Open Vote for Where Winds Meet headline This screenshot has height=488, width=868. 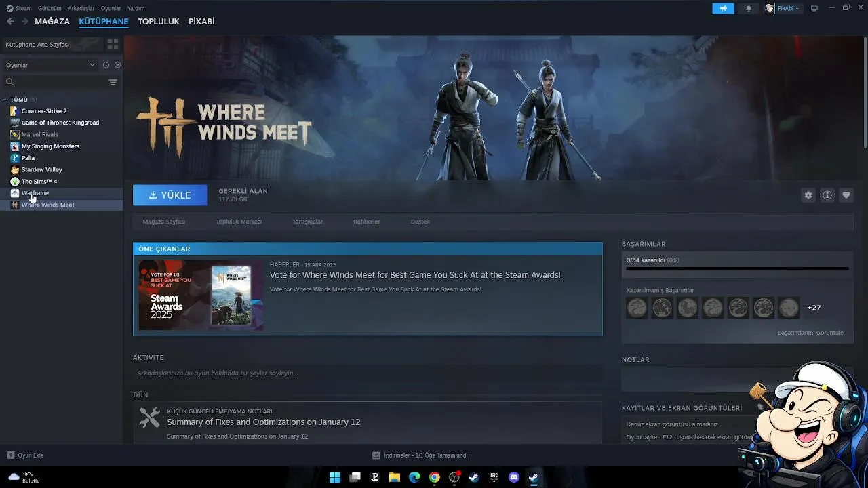pos(415,275)
